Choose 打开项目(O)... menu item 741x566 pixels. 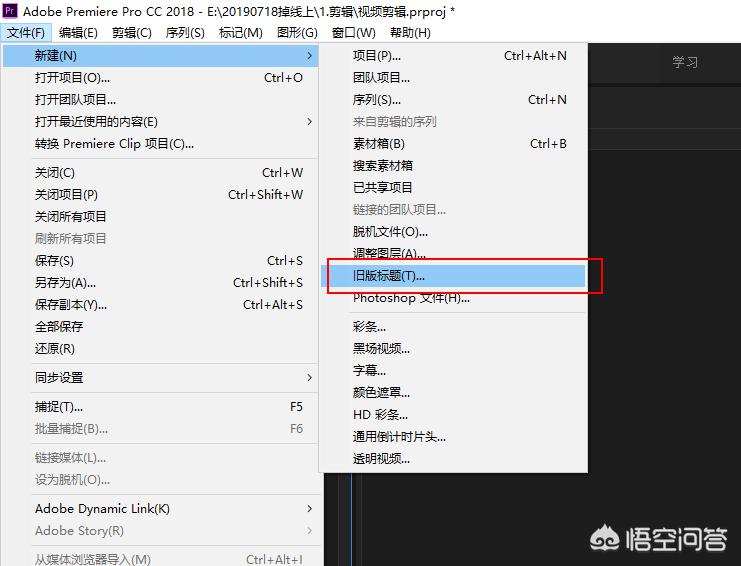tap(161, 77)
